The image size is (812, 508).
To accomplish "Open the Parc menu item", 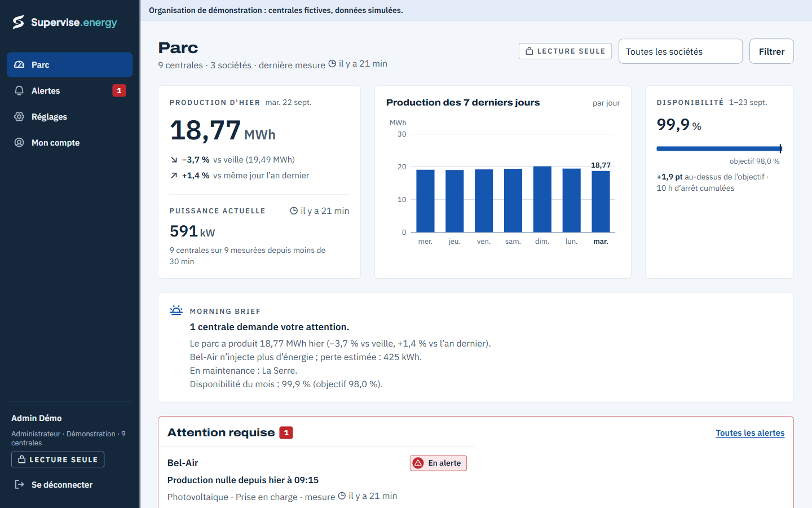I will pyautogui.click(x=70, y=65).
